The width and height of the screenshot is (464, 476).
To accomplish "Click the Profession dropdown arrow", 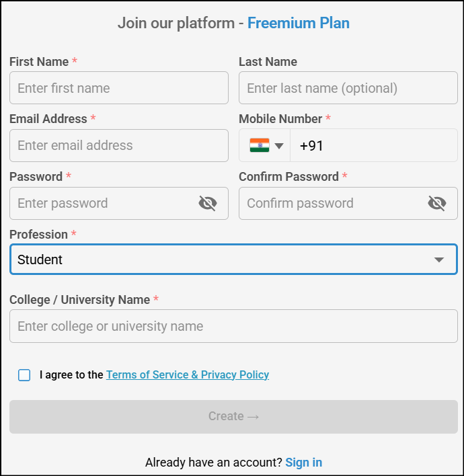I will (x=439, y=260).
